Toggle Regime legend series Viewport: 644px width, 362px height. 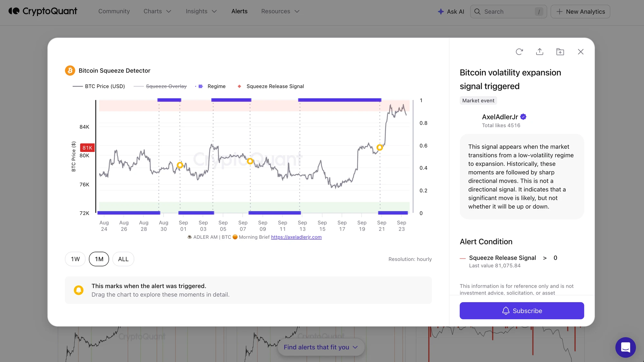(211, 86)
